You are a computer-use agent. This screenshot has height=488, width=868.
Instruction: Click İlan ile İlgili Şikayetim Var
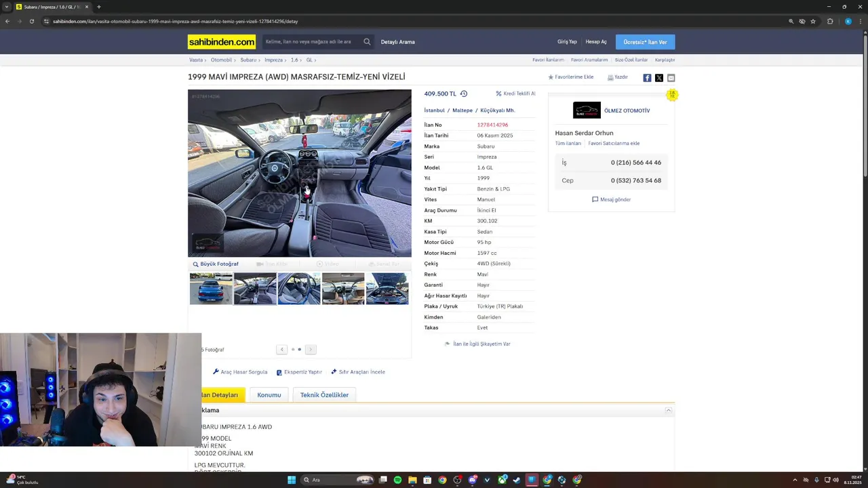coord(477,344)
